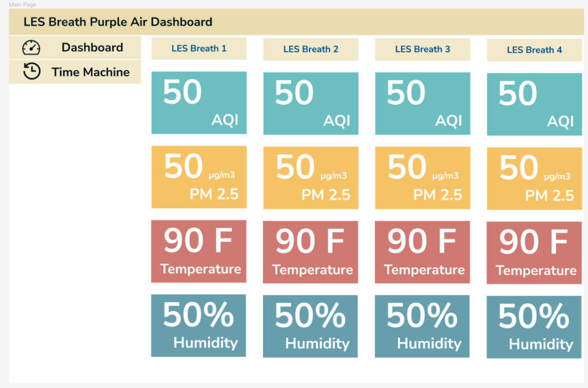Click LES Breath 2 PM 2.5 tile
This screenshot has height=388, width=588.
point(311,178)
